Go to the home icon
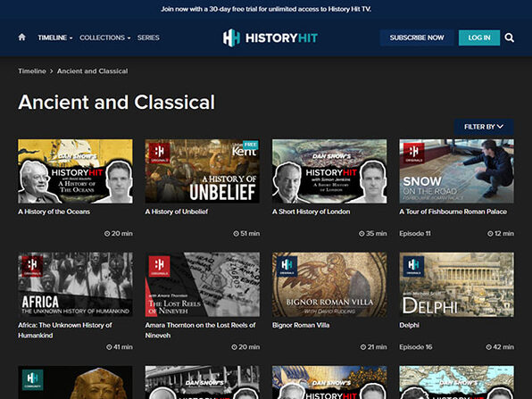The height and width of the screenshot is (399, 532). coord(21,37)
